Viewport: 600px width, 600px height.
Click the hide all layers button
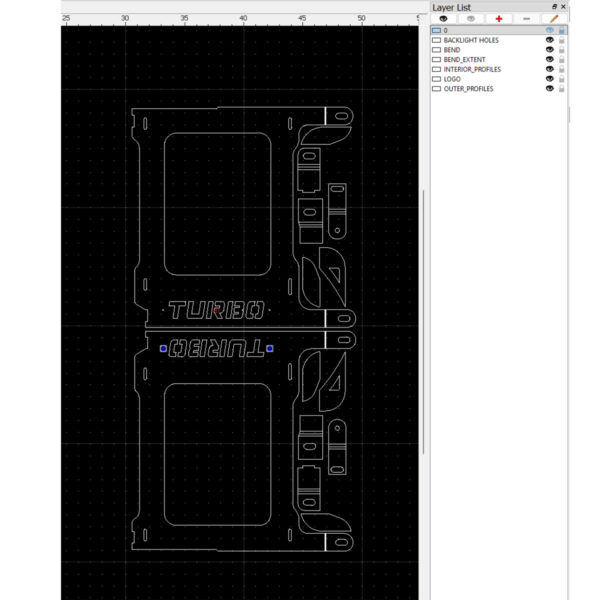(x=471, y=18)
